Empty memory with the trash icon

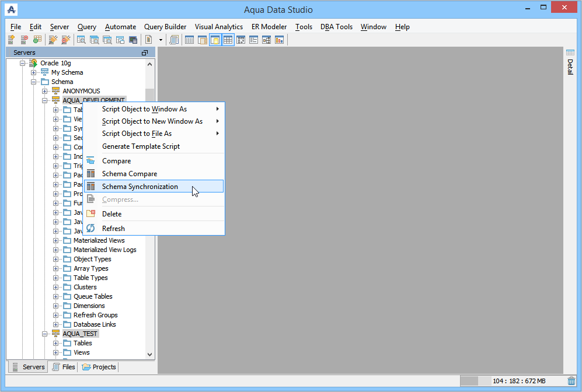pos(571,381)
